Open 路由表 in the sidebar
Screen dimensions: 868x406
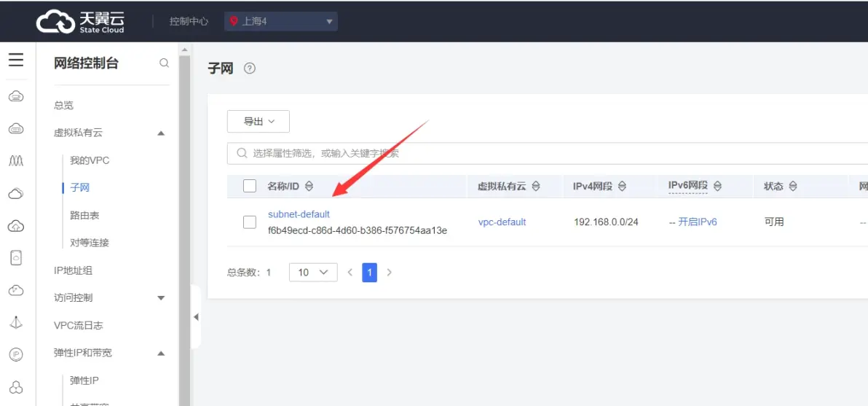coord(84,216)
